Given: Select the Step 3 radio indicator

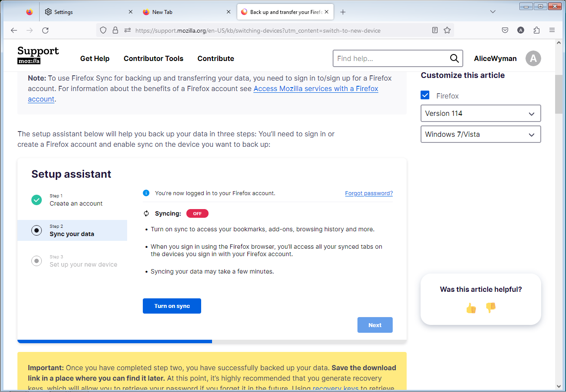Looking at the screenshot, I should [x=37, y=261].
